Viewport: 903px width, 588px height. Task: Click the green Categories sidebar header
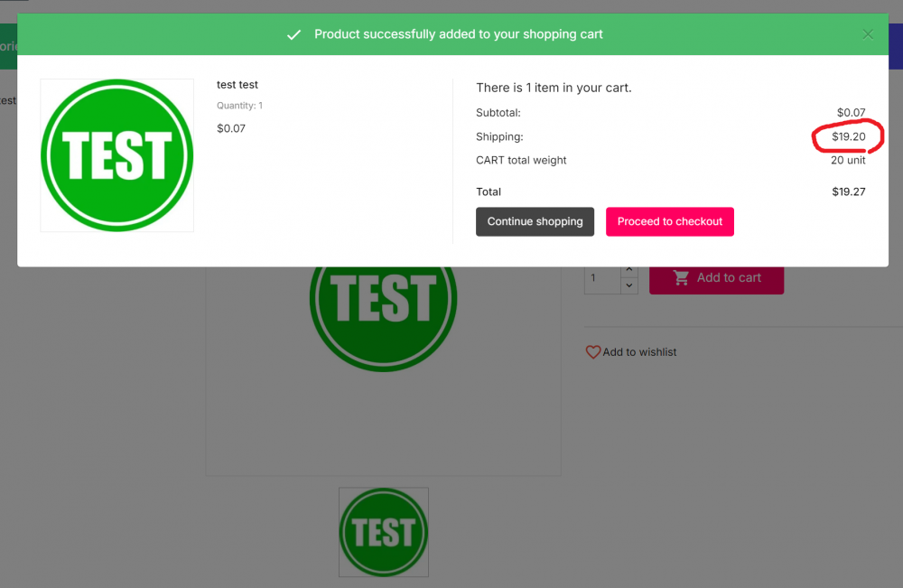coord(7,46)
